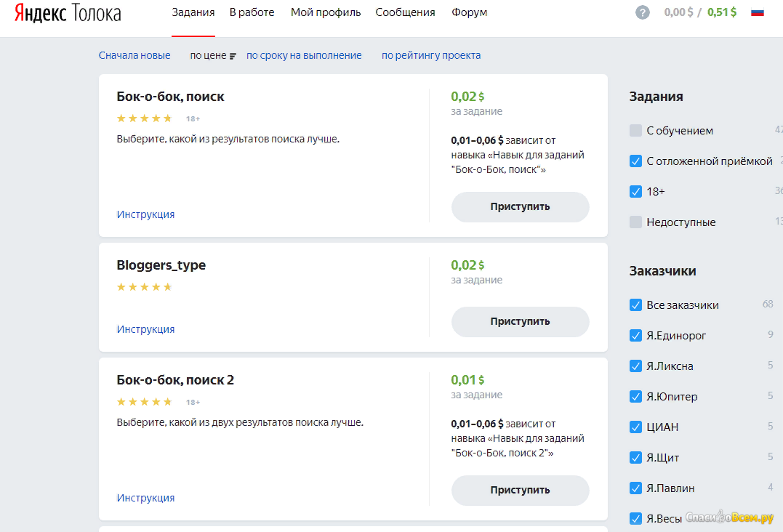
Task: Open the Задания tab
Action: click(193, 12)
